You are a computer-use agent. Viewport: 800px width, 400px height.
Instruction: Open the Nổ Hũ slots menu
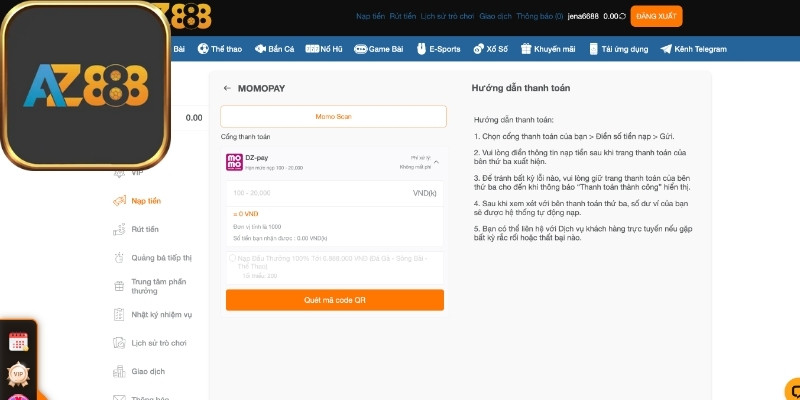pyautogui.click(x=324, y=49)
